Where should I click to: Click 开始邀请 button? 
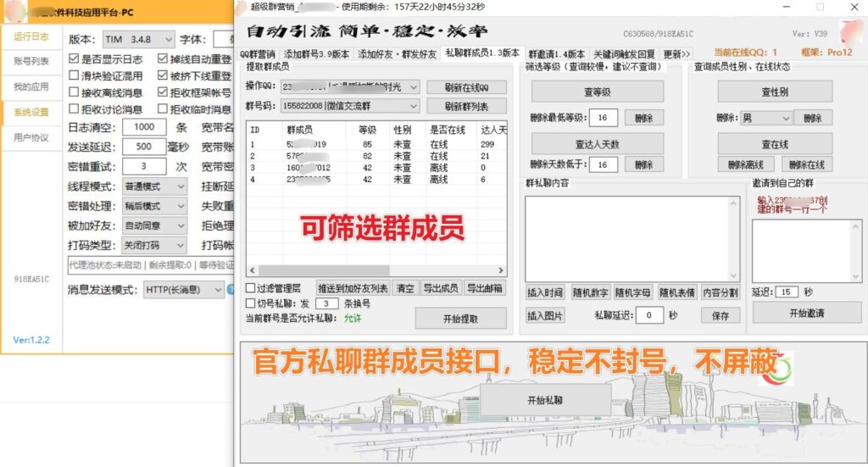807,314
